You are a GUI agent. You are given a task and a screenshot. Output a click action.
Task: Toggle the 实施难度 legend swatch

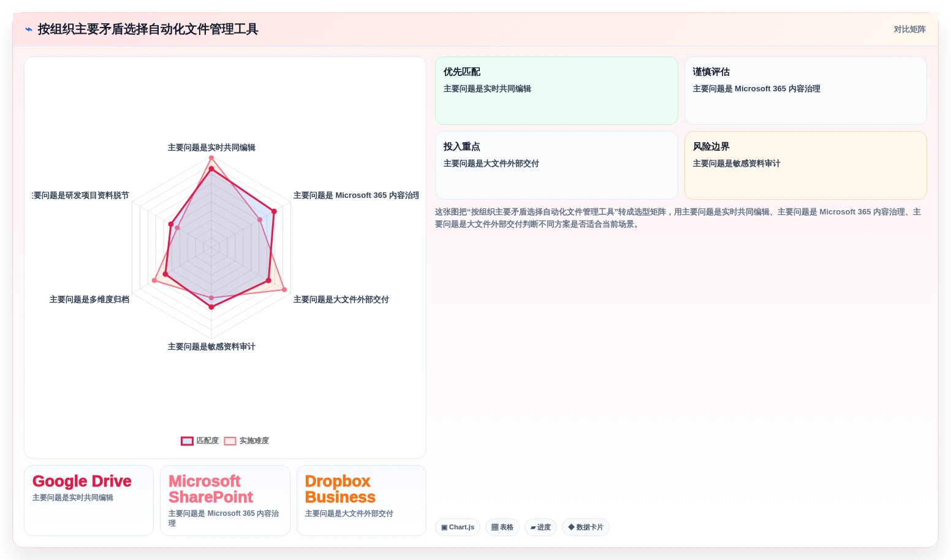230,441
